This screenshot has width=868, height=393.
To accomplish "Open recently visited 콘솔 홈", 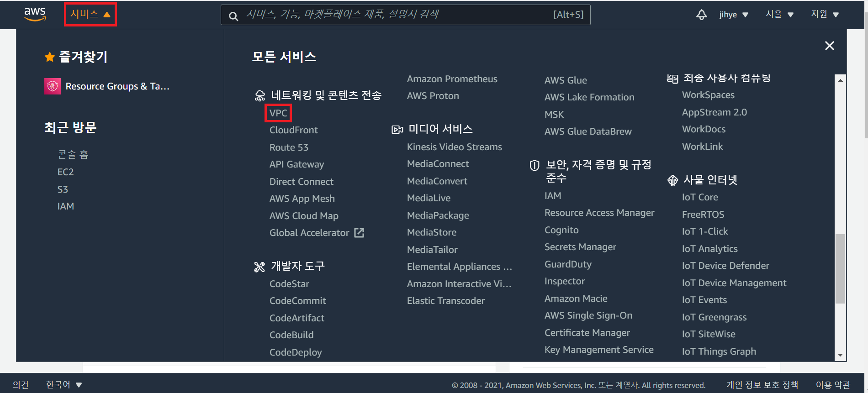I will [x=73, y=155].
